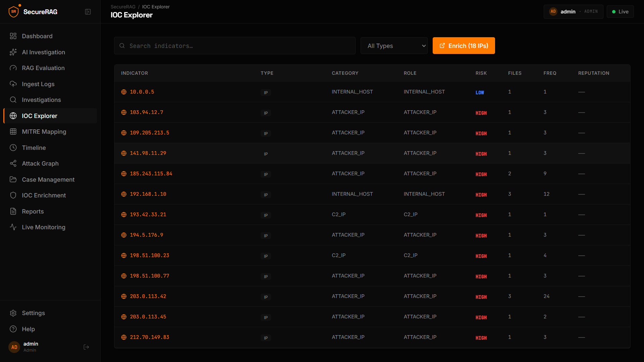Collapse the sidebar panel
This screenshot has width=644, height=362.
88,12
